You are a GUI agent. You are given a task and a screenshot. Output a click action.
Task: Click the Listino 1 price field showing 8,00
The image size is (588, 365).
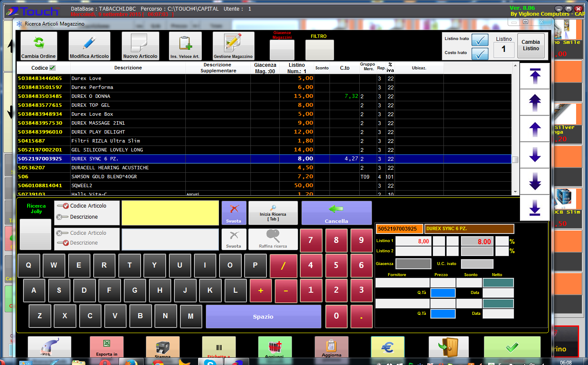click(413, 241)
